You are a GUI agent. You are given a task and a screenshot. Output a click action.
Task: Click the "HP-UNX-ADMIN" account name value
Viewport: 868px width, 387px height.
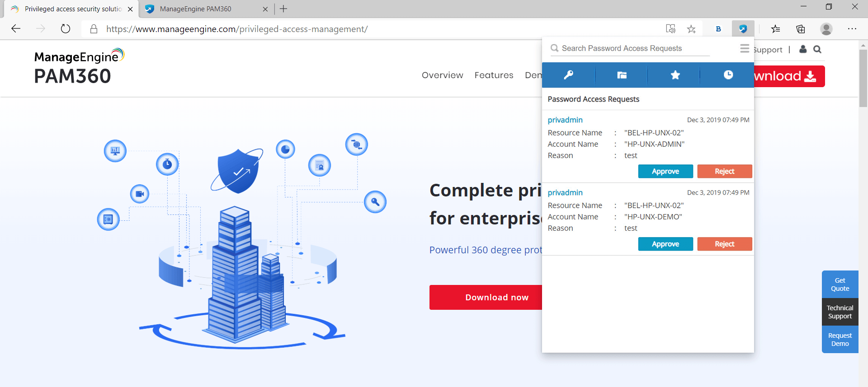[x=654, y=144]
